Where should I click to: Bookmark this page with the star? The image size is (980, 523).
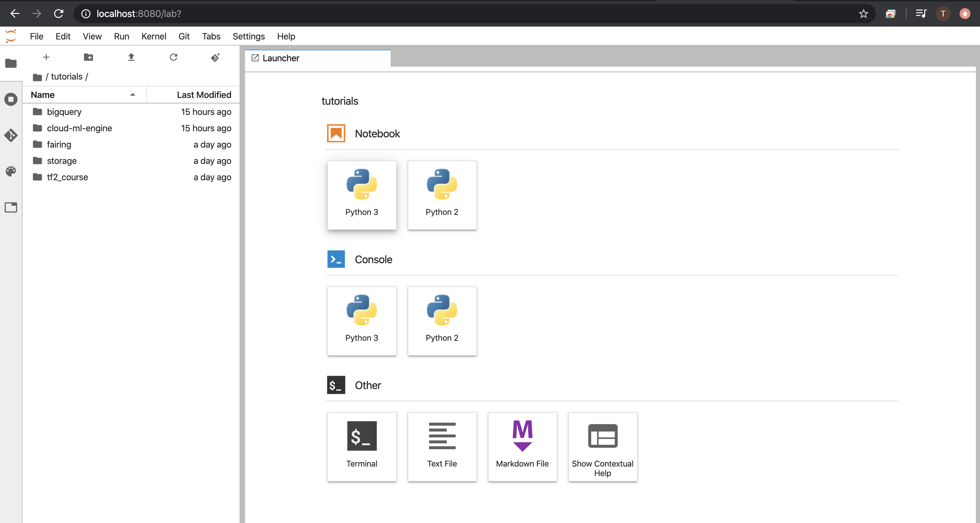pyautogui.click(x=863, y=14)
